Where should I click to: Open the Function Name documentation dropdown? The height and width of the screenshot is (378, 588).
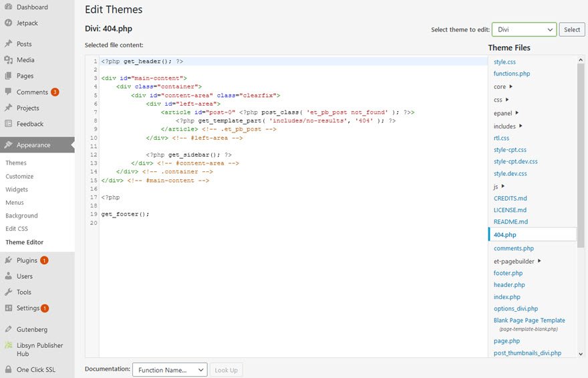coord(170,370)
